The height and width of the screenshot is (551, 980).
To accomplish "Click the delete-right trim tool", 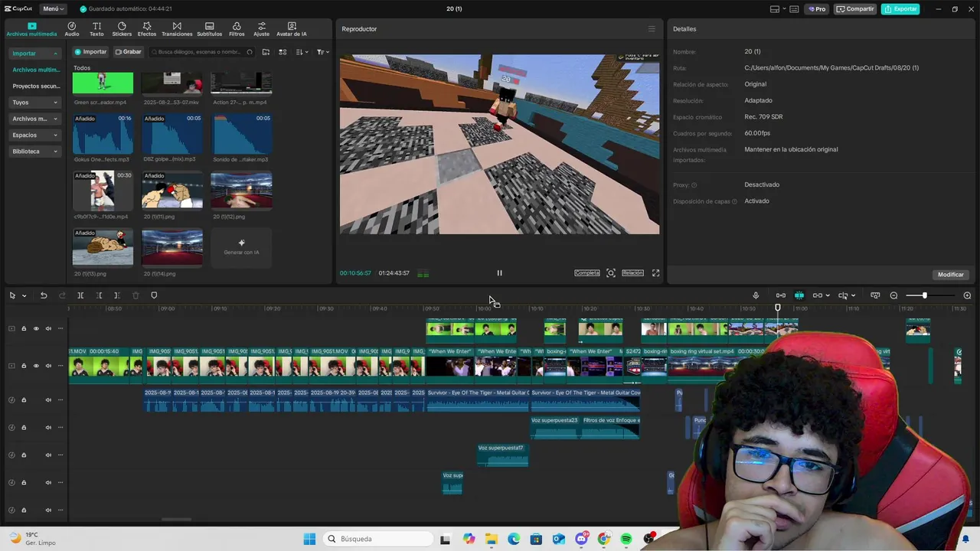I will click(x=117, y=295).
